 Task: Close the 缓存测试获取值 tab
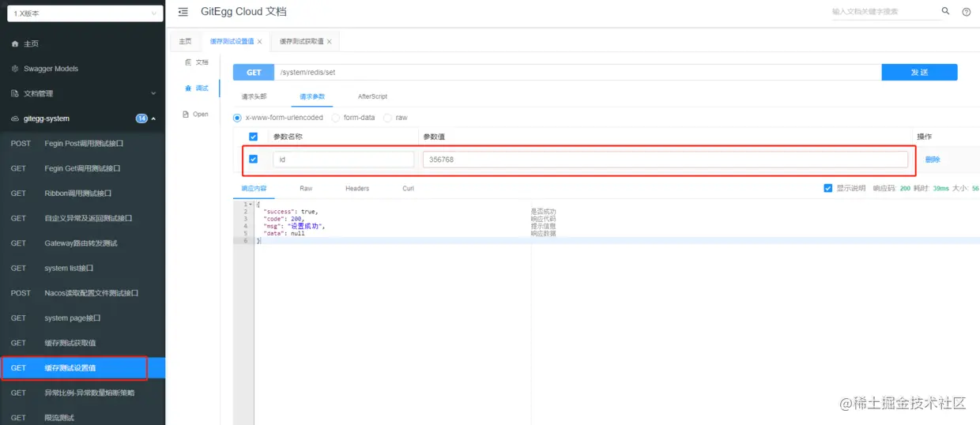click(329, 42)
